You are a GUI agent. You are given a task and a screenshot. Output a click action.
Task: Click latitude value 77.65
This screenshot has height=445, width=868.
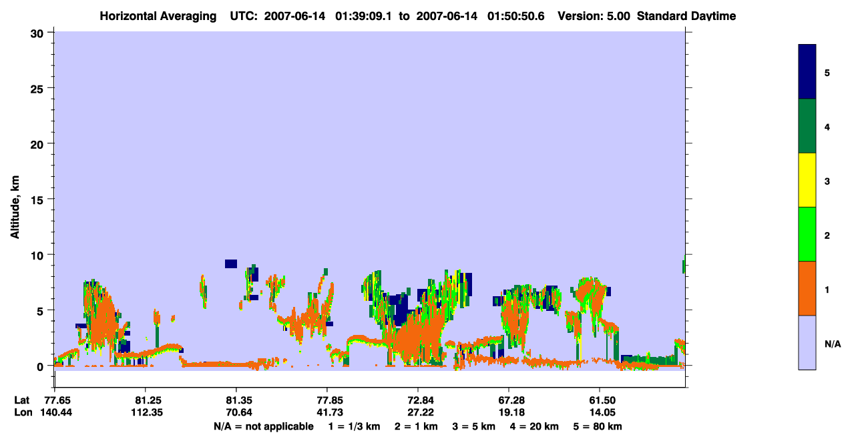pyautogui.click(x=57, y=400)
